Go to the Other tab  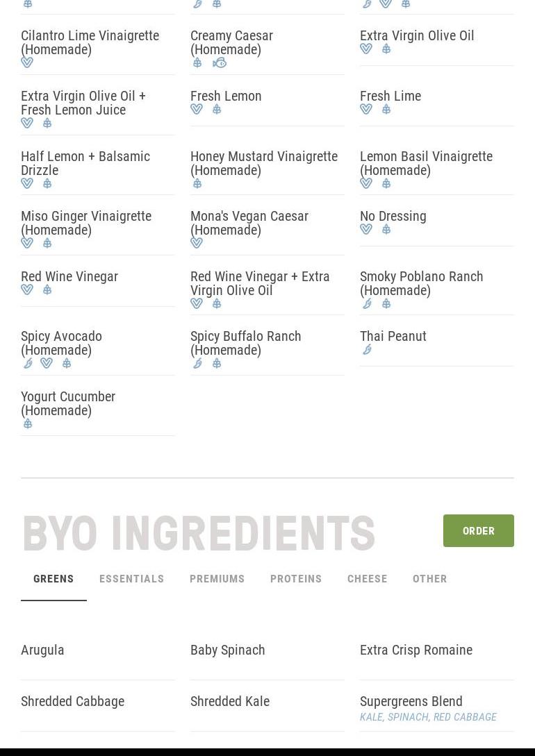[430, 579]
